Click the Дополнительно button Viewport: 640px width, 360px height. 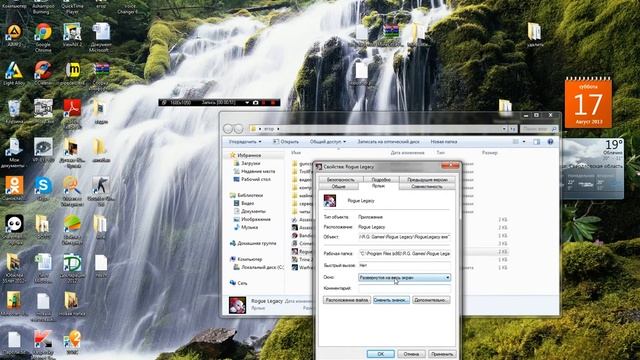click(x=431, y=300)
